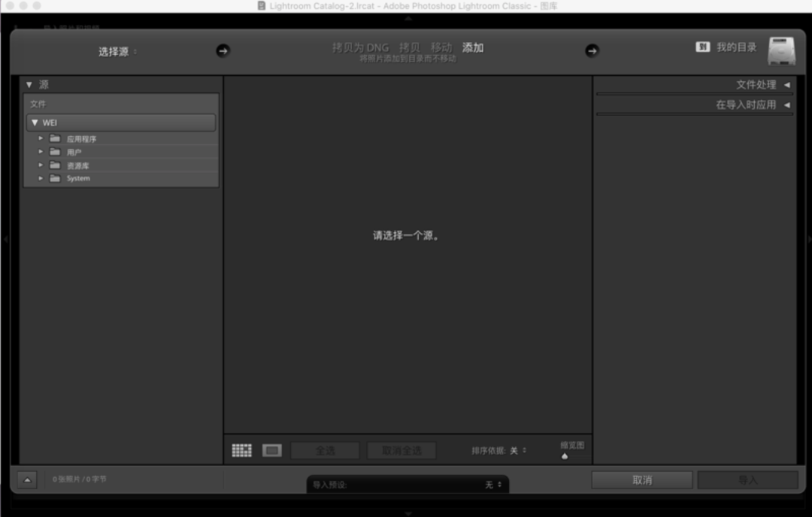
Task: Expand the 在导入时应用 panel
Action: [x=786, y=105]
